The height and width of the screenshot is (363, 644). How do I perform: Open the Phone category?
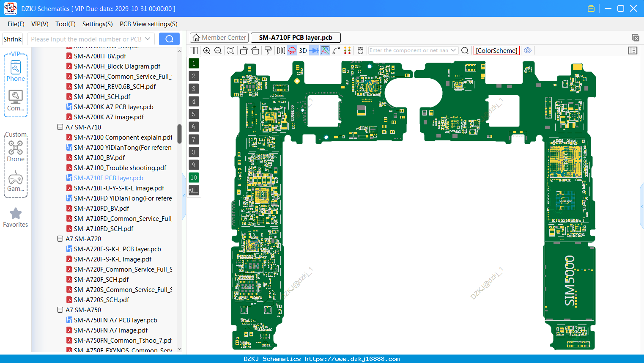[x=16, y=71]
